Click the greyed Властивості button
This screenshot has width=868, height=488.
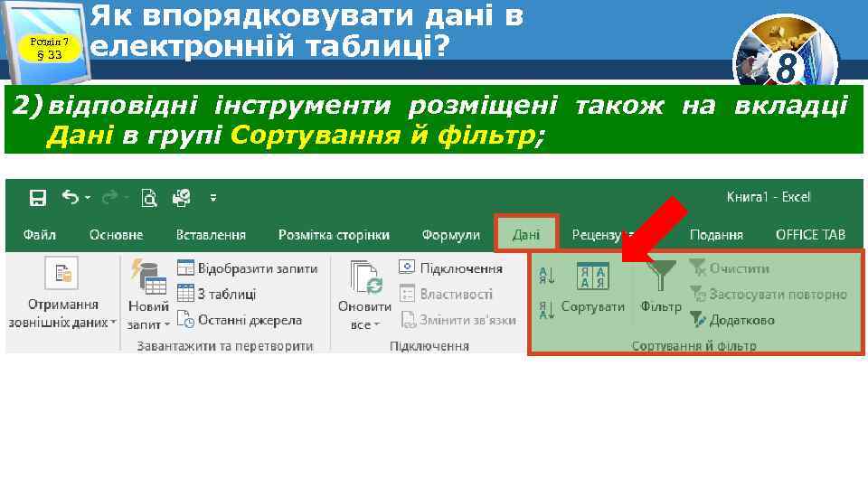[x=446, y=294]
